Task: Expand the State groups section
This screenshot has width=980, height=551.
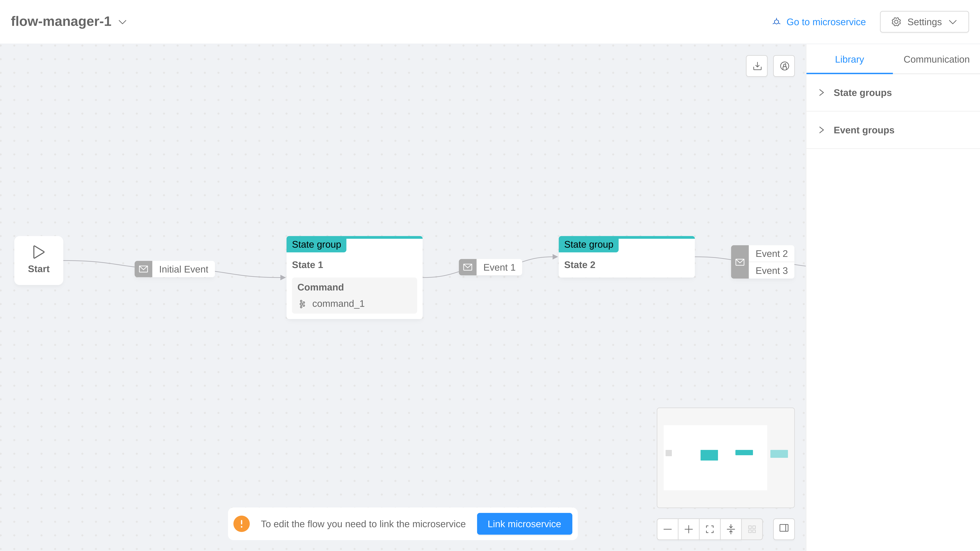Action: pos(862,93)
